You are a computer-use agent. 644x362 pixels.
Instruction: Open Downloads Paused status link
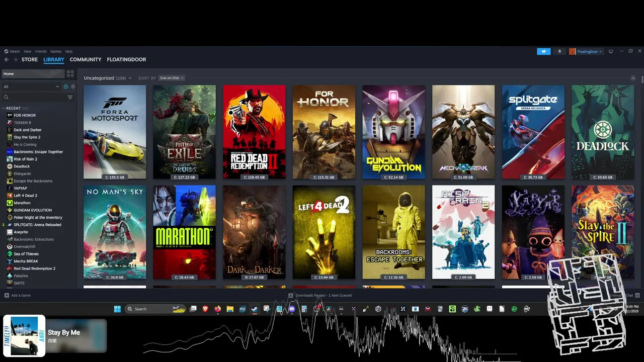coord(320,295)
